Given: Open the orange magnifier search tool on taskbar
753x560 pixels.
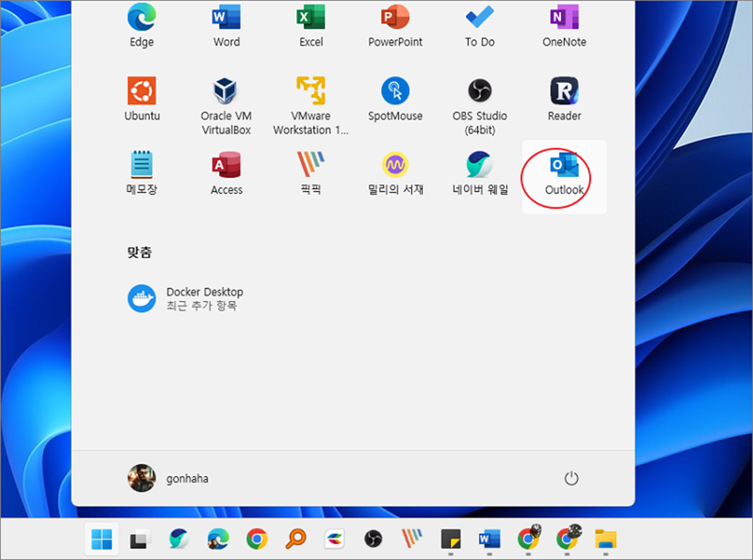Looking at the screenshot, I should coord(295,539).
